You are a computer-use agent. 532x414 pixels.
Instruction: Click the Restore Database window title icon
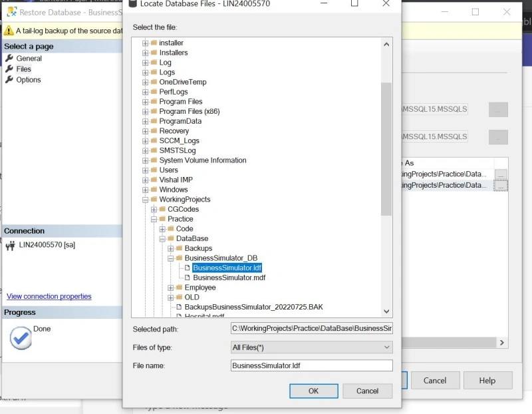point(12,12)
